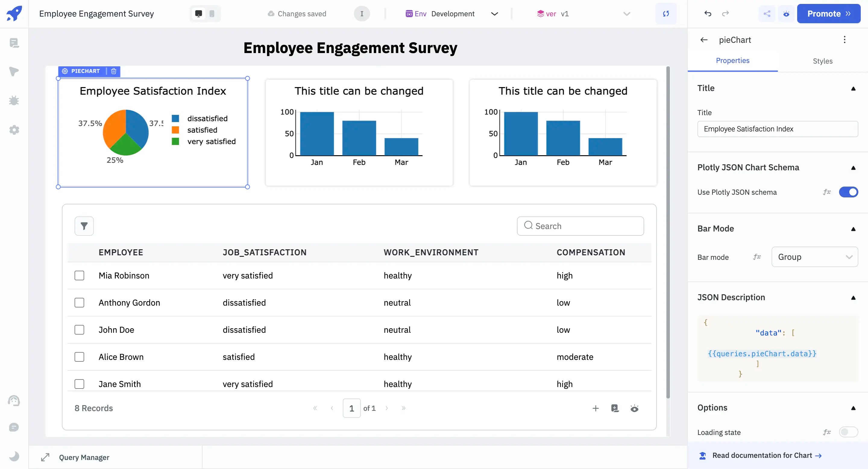This screenshot has width=868, height=469.
Task: Click the undo arrow in the top toolbar
Action: tap(708, 14)
